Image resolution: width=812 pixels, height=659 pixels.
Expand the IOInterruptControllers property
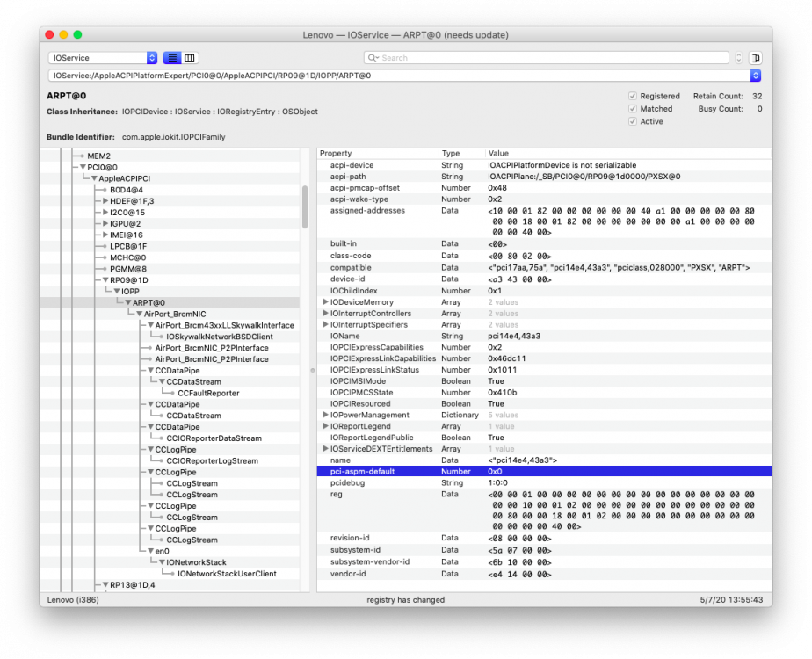pos(325,313)
